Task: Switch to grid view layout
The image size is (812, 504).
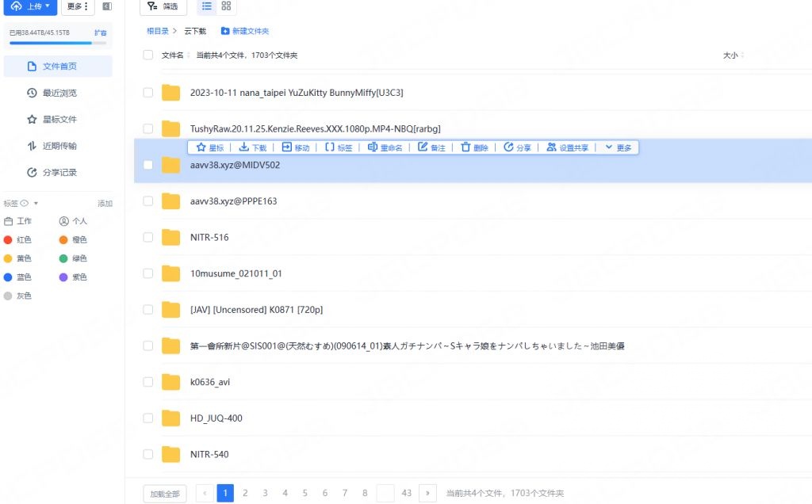Action: pos(228,7)
